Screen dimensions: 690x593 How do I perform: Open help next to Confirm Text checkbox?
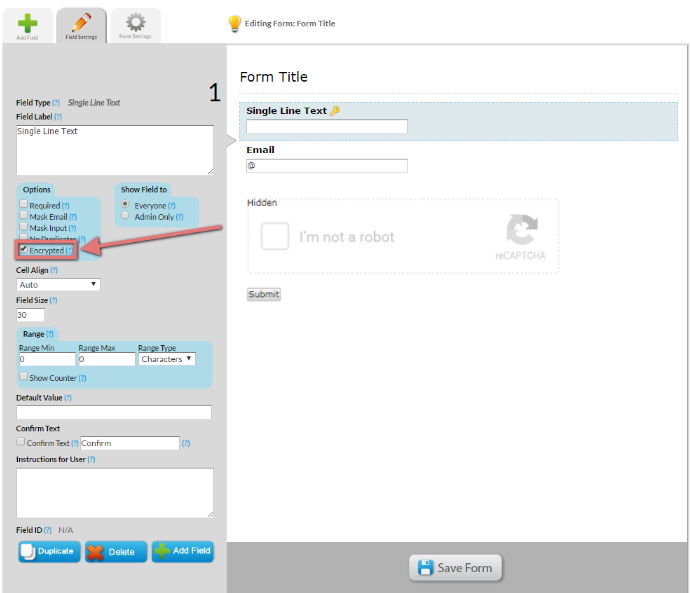[x=75, y=443]
